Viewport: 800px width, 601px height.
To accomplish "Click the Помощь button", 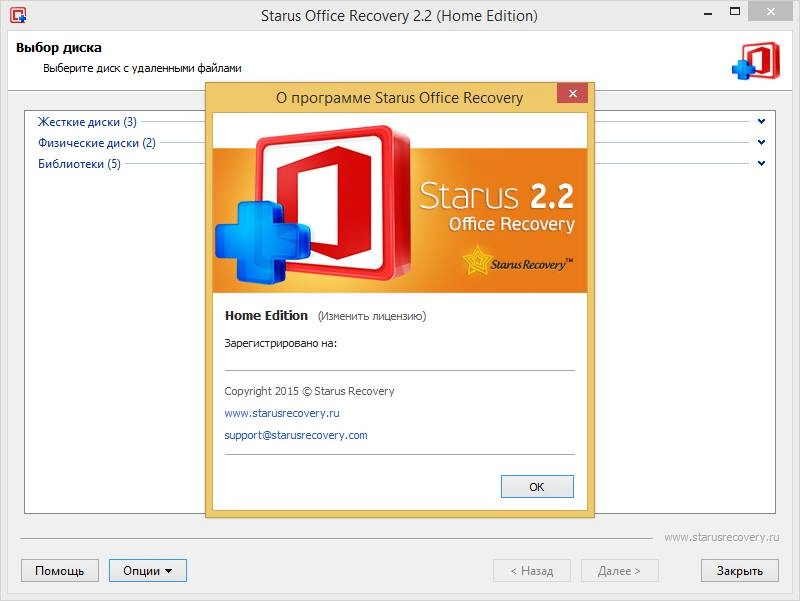I will [x=60, y=570].
